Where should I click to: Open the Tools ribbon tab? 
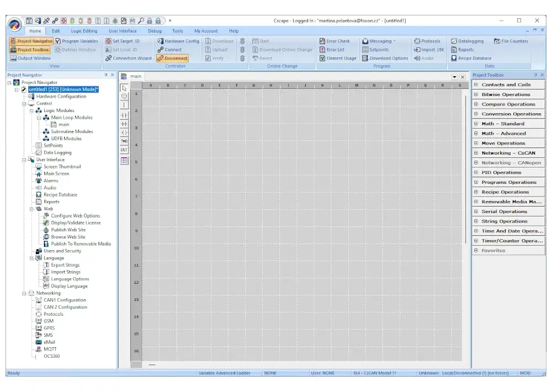coord(177,31)
